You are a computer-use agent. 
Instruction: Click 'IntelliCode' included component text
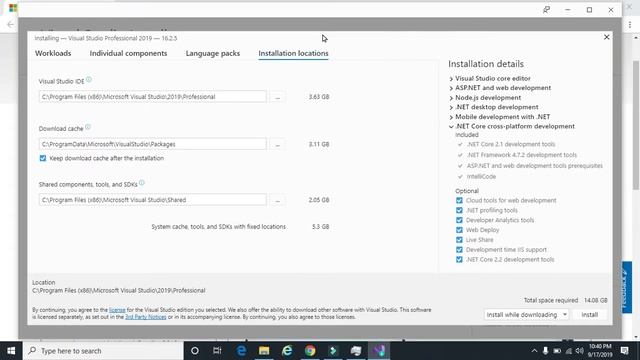(x=481, y=176)
